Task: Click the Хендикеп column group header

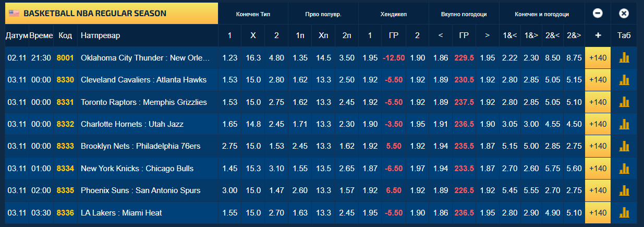Action: (x=394, y=14)
